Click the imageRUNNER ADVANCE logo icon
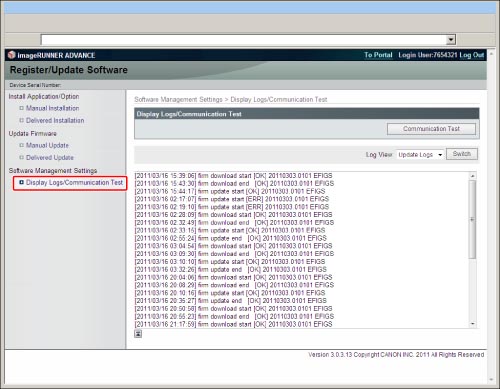Viewport: 500px width, 389px height. (x=12, y=55)
